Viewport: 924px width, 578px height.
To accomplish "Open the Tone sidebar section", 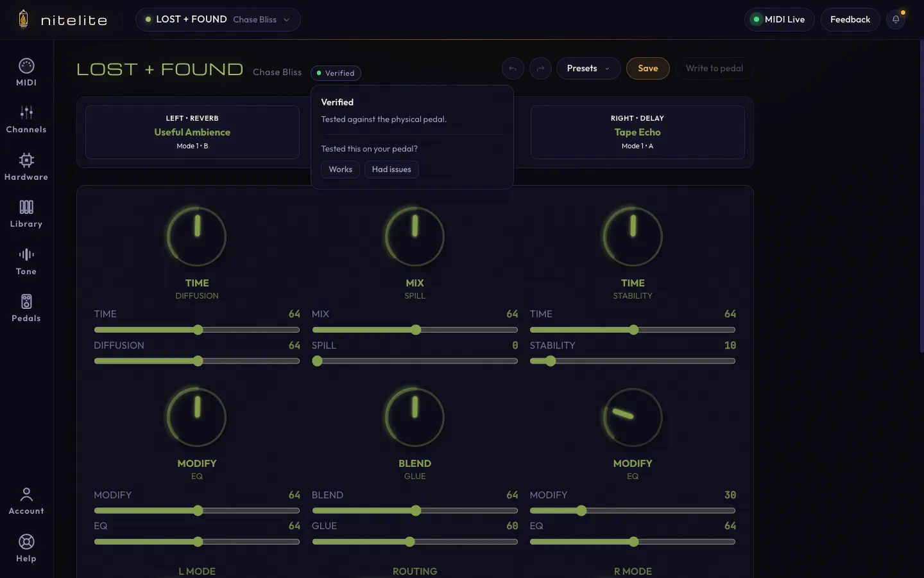I will pos(26,261).
